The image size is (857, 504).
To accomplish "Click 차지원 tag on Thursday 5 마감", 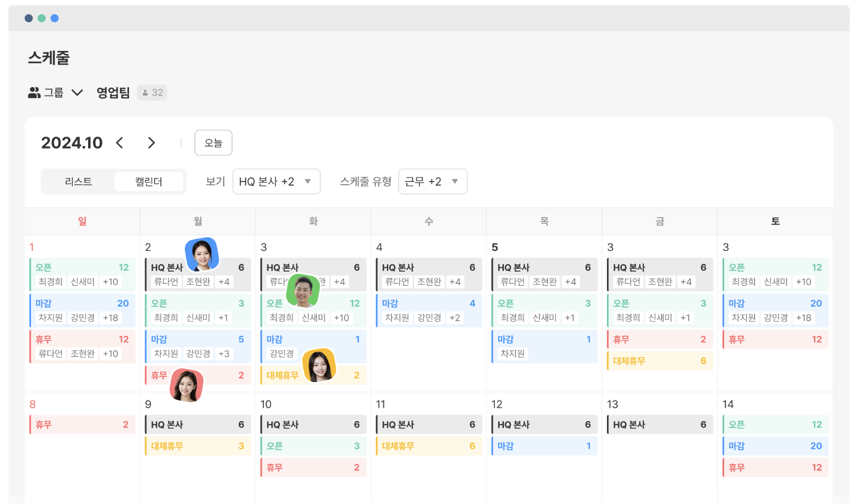I will point(512,354).
